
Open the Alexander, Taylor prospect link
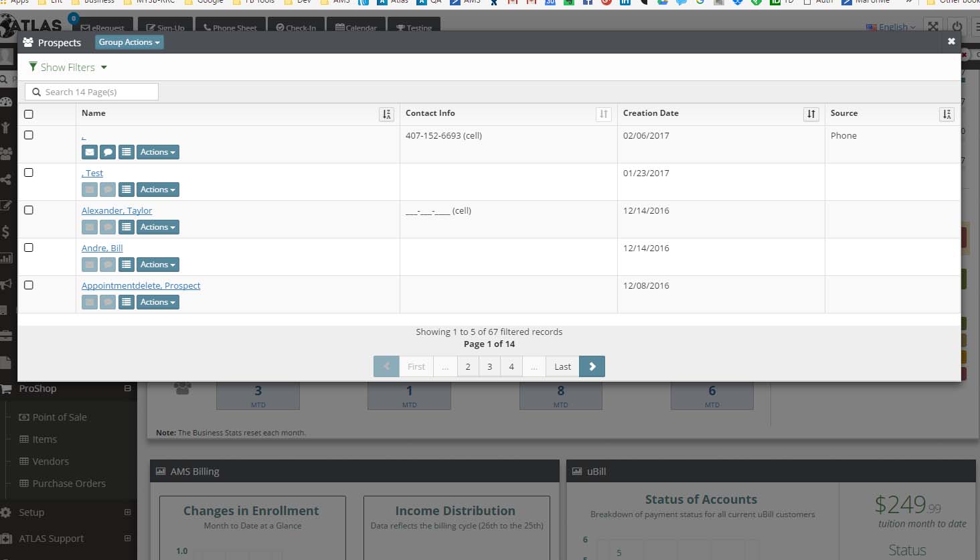[116, 210]
